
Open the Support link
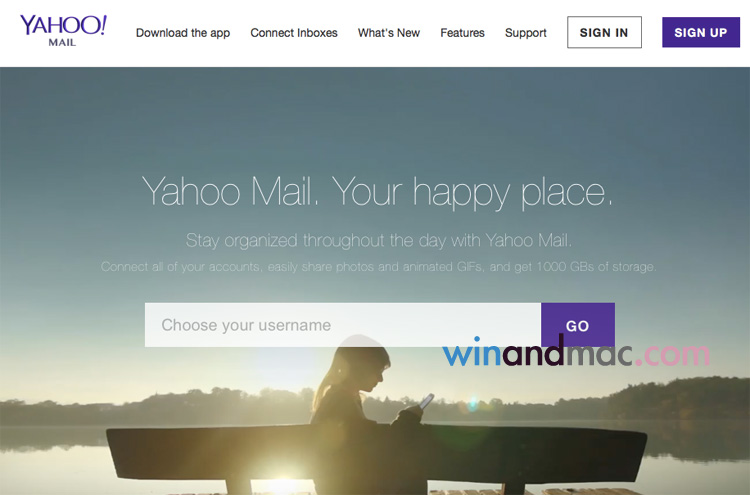[526, 33]
